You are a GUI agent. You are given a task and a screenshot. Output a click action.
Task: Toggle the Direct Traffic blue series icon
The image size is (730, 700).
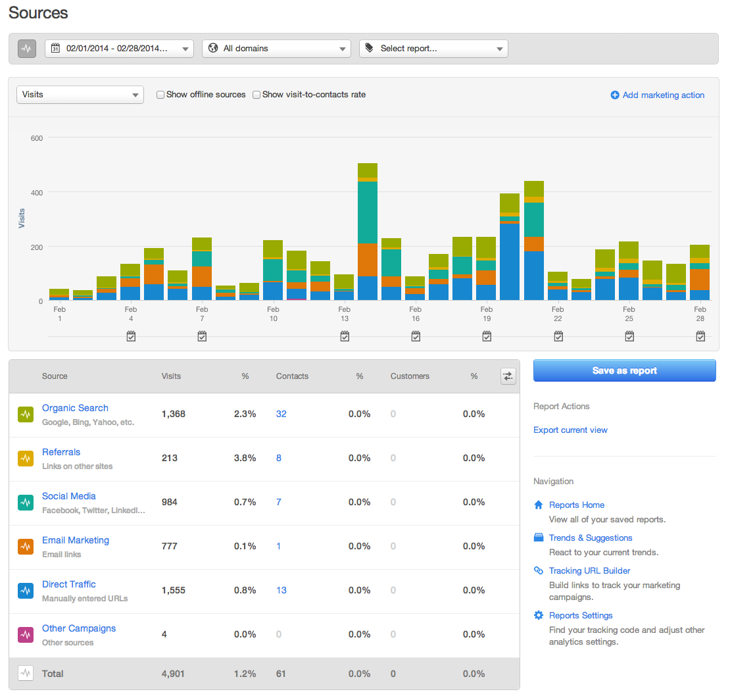click(26, 591)
